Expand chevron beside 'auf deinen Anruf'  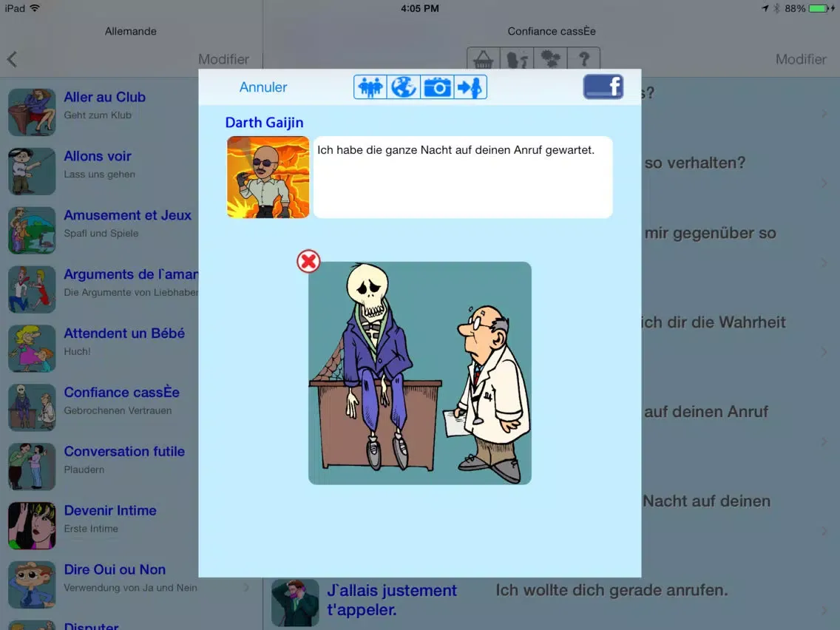(x=824, y=441)
